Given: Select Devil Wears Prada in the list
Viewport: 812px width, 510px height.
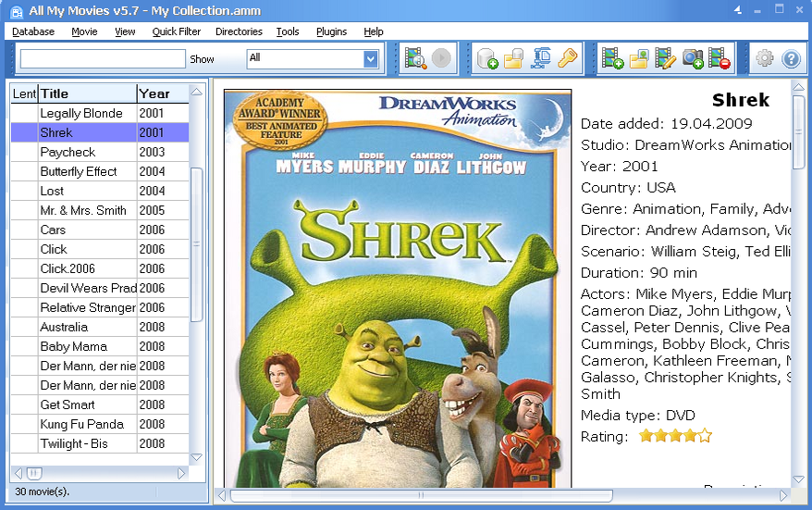Looking at the screenshot, I should [100, 288].
